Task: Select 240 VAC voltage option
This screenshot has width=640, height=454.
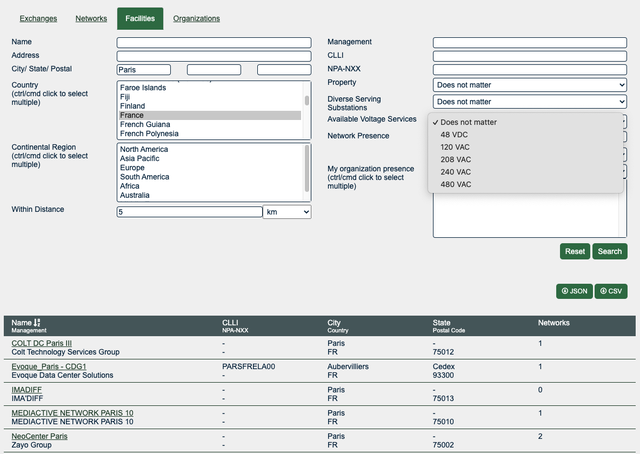Action: point(526,172)
